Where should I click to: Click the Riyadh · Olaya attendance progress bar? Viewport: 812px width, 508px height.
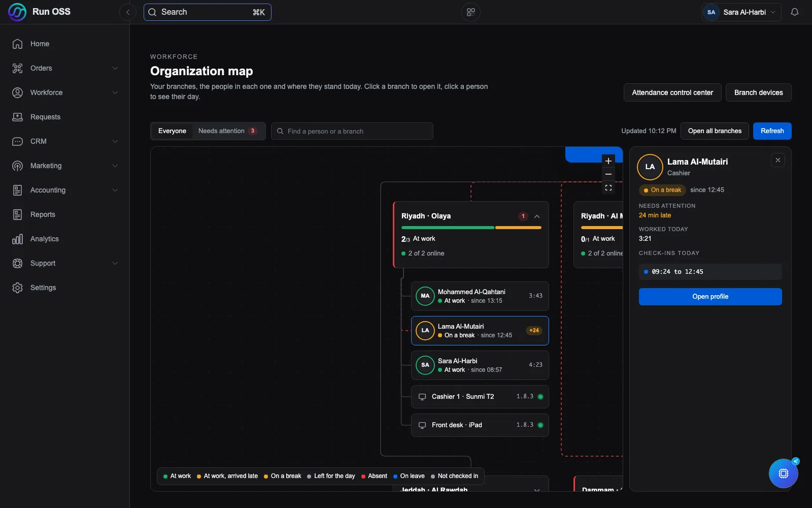(x=471, y=228)
